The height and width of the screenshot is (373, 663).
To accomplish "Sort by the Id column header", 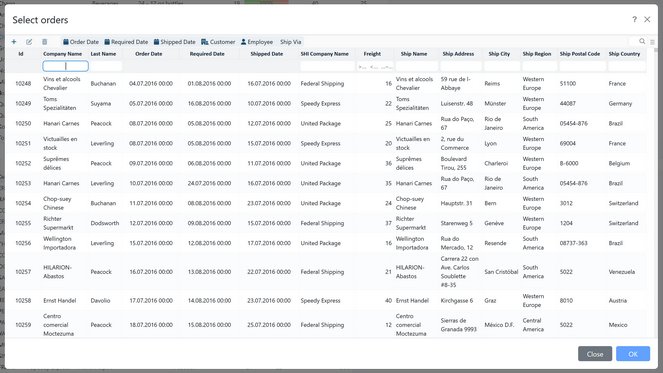I will (x=21, y=54).
